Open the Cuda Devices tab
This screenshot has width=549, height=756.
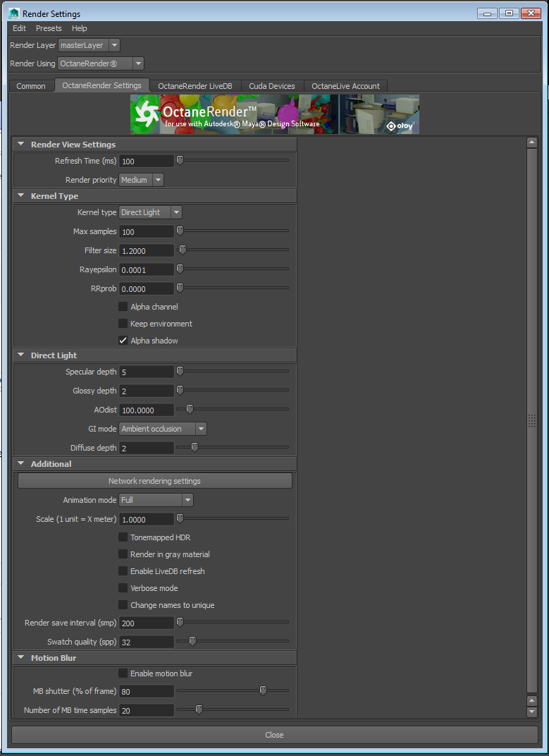click(x=272, y=86)
